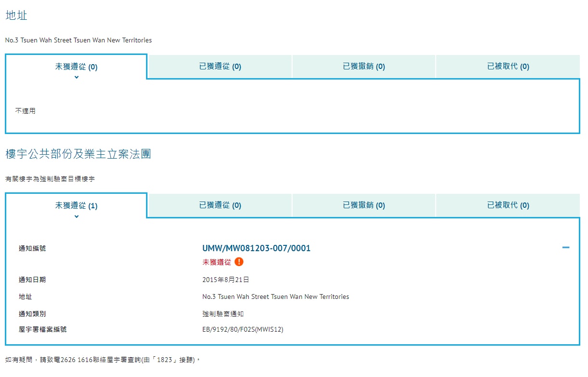Screen dimensions: 588x377
Task: Click the red 未獲遵從 status text
Action: (216, 262)
